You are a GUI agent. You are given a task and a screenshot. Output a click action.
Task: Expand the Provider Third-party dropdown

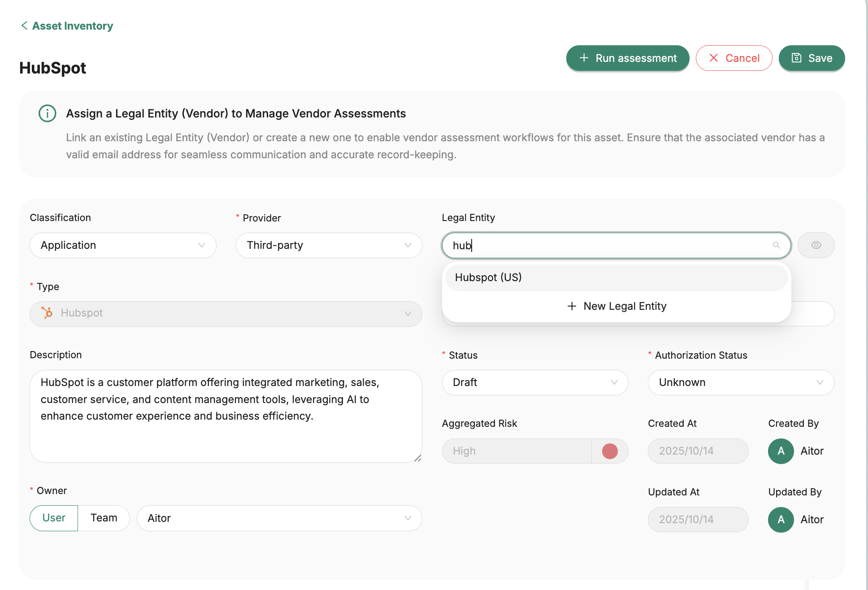pyautogui.click(x=329, y=245)
